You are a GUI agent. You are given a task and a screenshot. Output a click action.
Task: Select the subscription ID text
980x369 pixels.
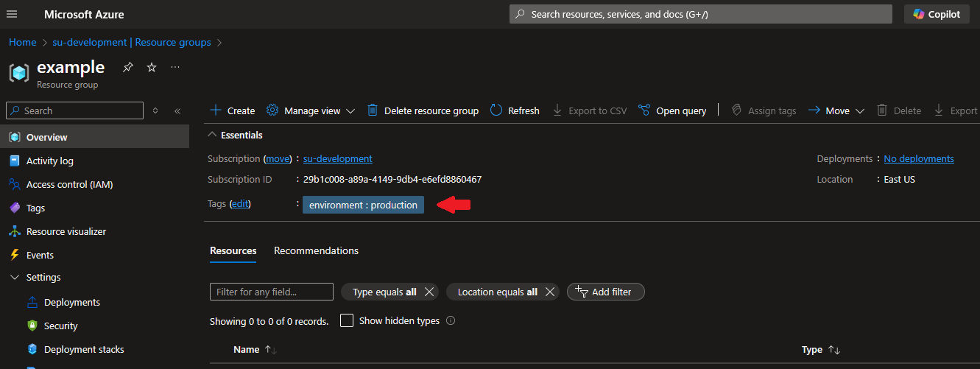click(392, 179)
